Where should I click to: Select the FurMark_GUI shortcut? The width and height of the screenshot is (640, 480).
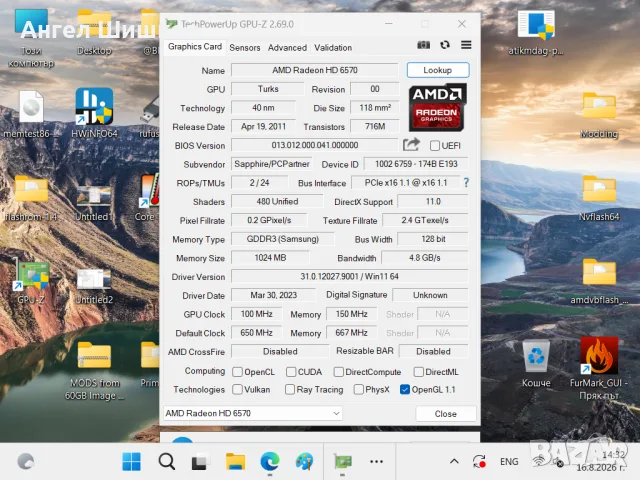(599, 368)
